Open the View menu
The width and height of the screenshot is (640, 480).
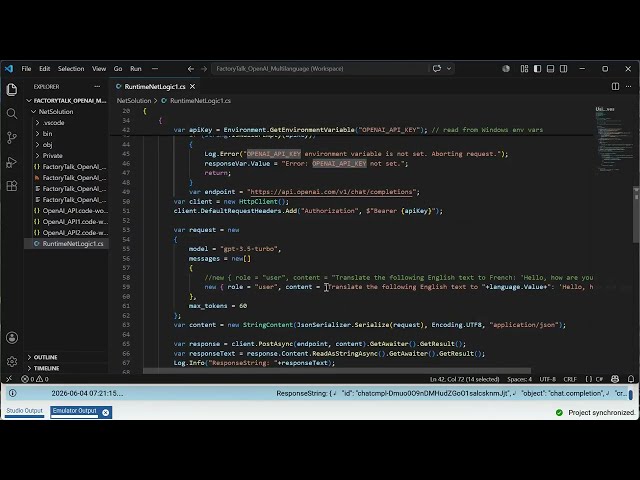tap(99, 69)
